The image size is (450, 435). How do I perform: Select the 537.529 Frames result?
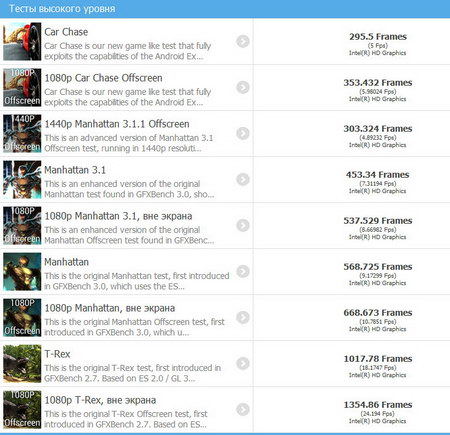[378, 221]
